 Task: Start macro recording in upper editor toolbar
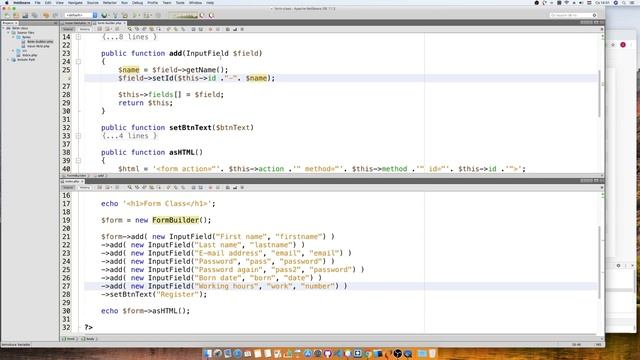click(211, 29)
